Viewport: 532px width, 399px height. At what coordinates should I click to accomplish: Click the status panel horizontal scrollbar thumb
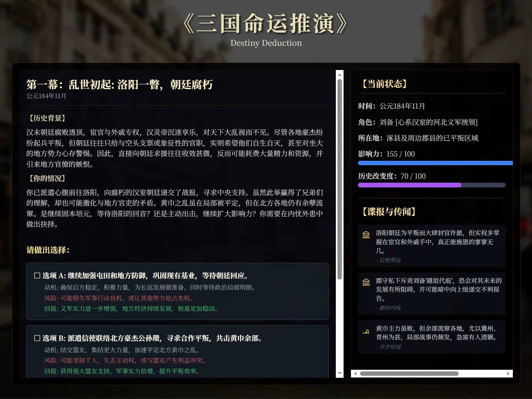409,373
